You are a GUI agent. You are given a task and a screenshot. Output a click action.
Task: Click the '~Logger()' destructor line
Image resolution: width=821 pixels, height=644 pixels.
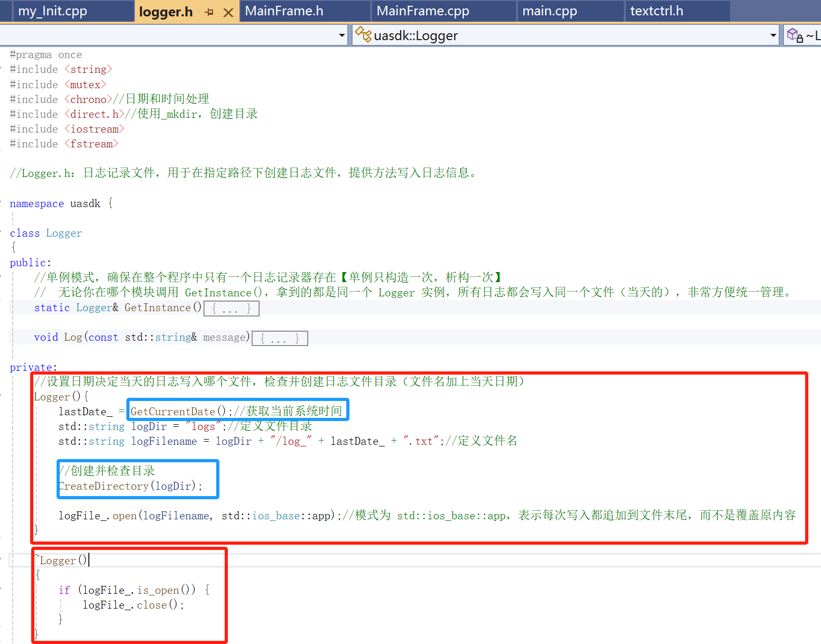(x=61, y=561)
